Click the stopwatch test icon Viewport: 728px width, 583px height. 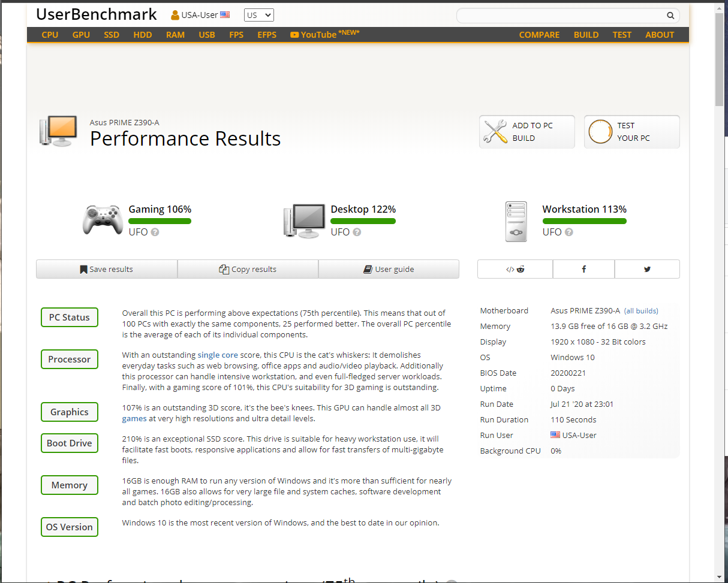(600, 132)
